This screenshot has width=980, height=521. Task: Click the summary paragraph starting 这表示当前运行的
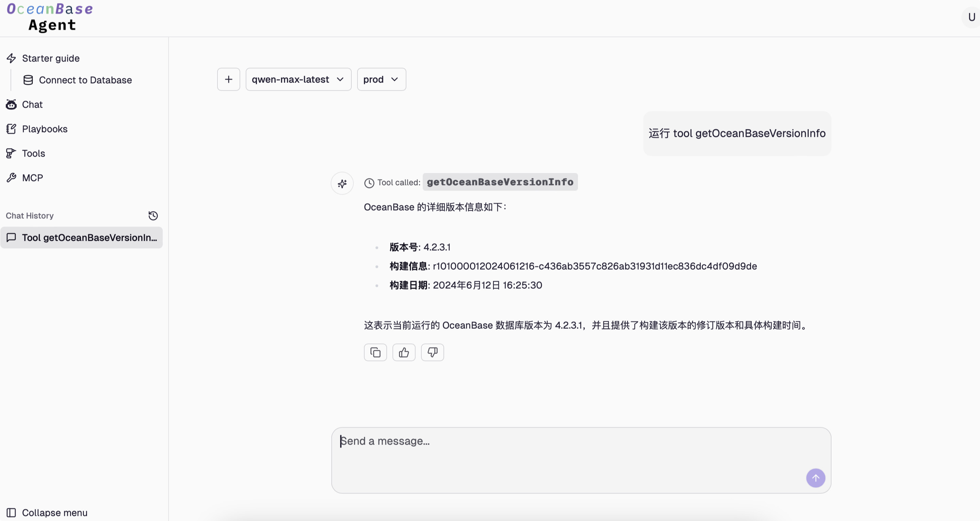(586, 325)
